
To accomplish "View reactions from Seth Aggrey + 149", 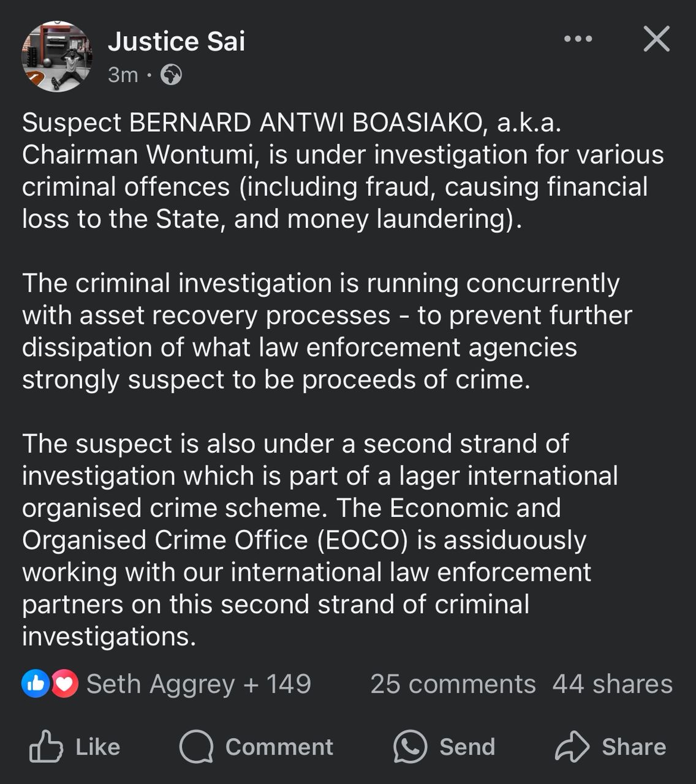I will (x=199, y=684).
